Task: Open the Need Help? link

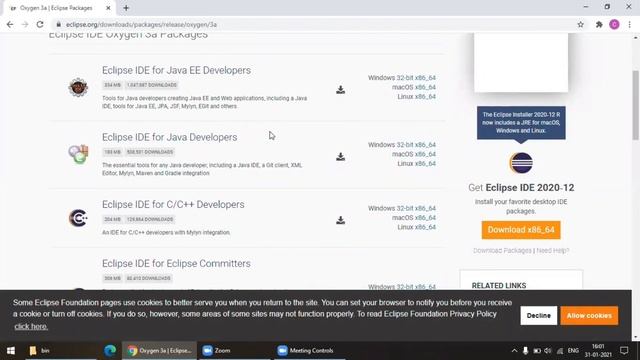Action: click(x=553, y=250)
